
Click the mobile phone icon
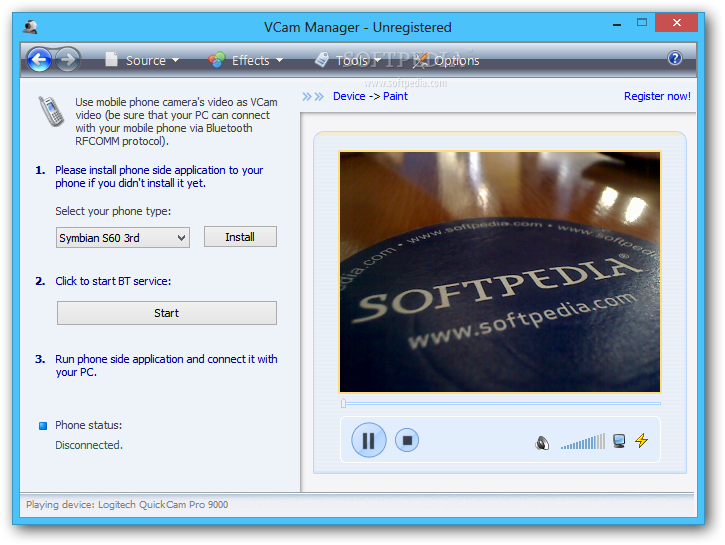pyautogui.click(x=51, y=111)
